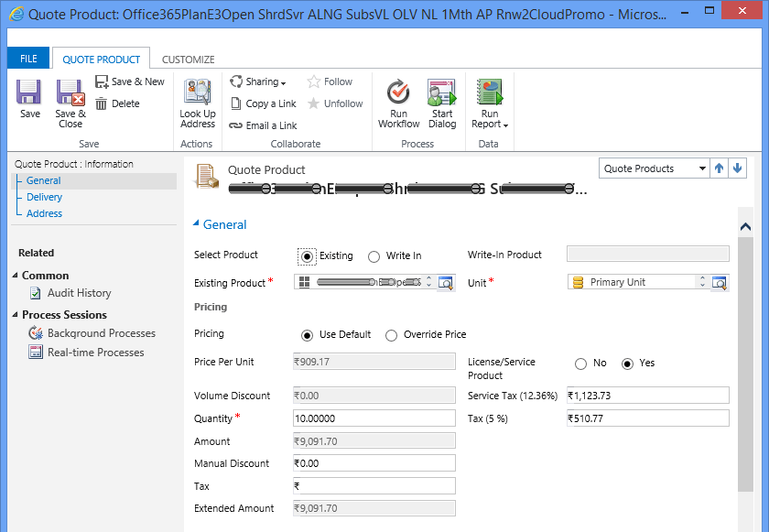The width and height of the screenshot is (769, 532).
Task: Open the Existing Product lookup search icon
Action: tap(446, 282)
